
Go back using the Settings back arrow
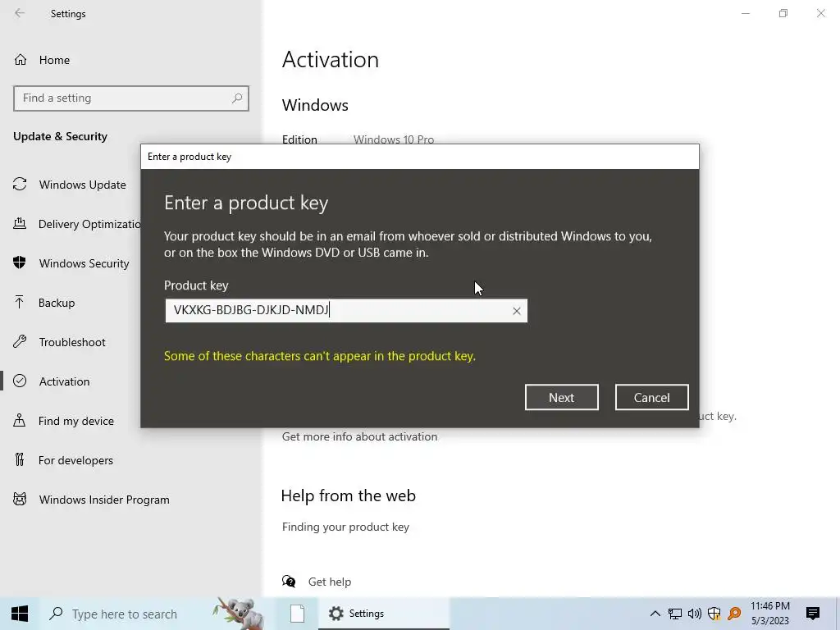click(20, 13)
